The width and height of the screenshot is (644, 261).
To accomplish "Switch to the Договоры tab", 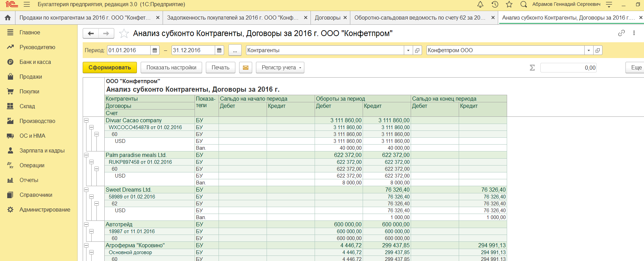I will (x=327, y=18).
